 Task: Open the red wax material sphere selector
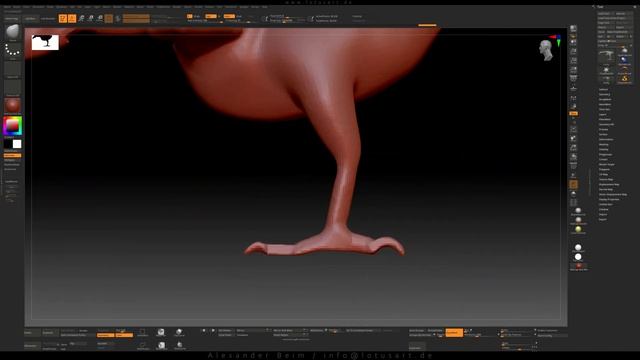pyautogui.click(x=13, y=106)
